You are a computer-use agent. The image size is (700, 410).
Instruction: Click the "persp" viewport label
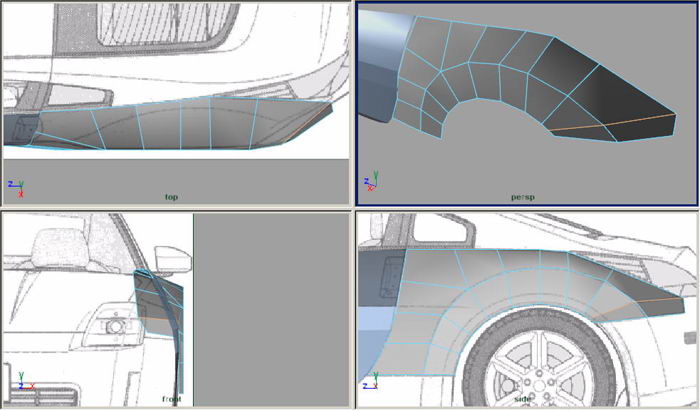tap(522, 197)
